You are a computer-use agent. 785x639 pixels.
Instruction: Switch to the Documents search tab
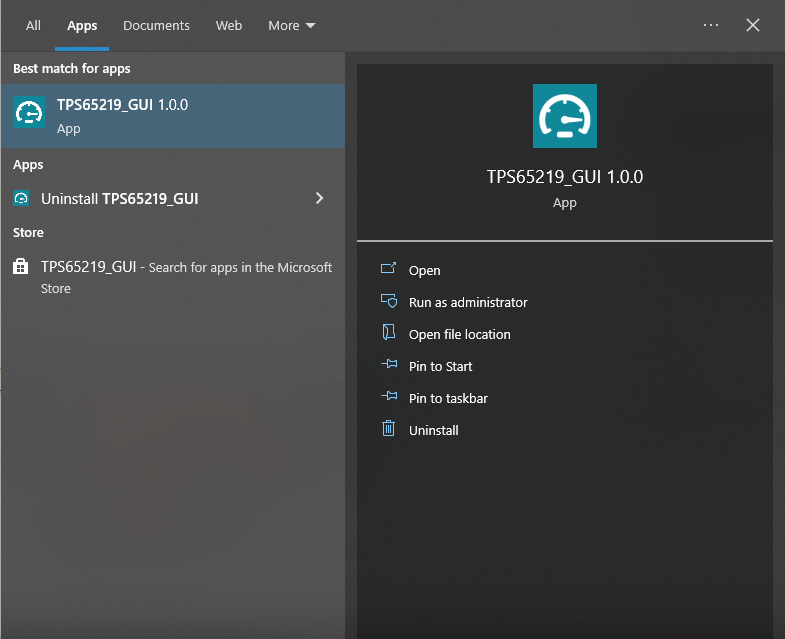click(156, 26)
